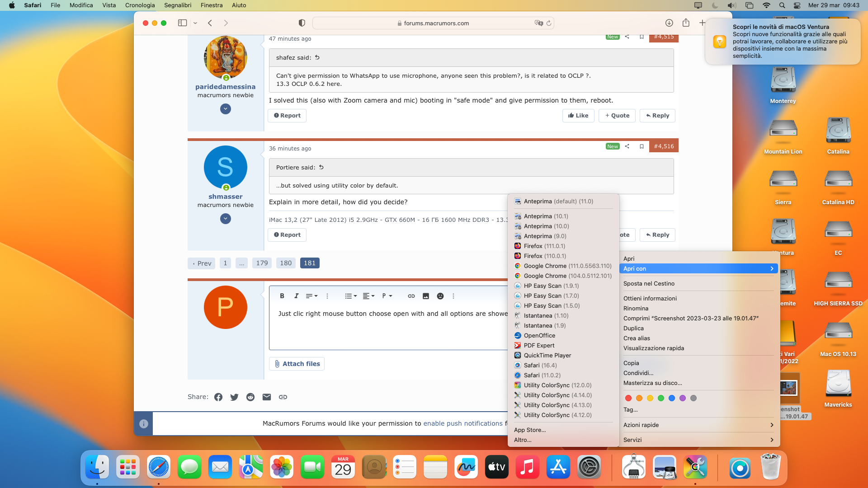Go to page 180 of the thread
The height and width of the screenshot is (488, 868).
tap(286, 263)
